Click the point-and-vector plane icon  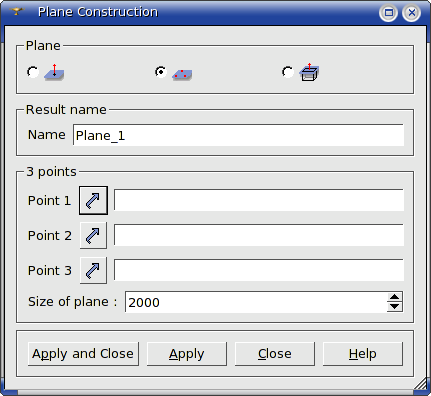(x=54, y=72)
